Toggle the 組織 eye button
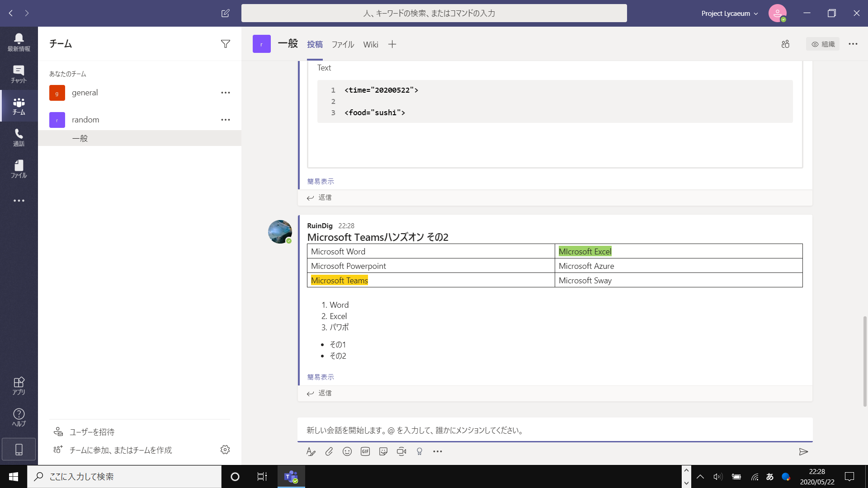 pos(823,44)
